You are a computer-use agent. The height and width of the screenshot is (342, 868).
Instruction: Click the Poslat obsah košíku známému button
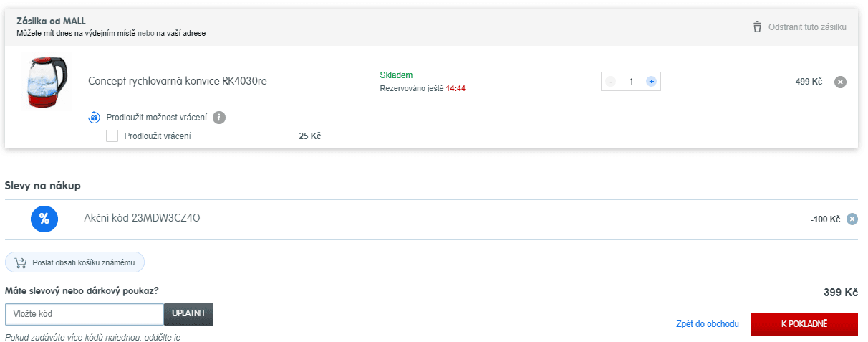point(74,262)
